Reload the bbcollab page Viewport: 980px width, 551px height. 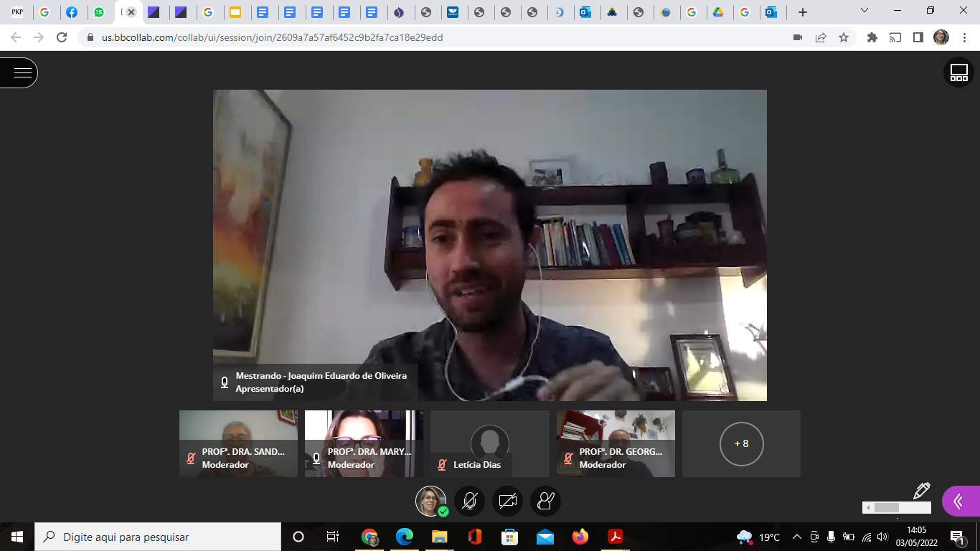(62, 37)
